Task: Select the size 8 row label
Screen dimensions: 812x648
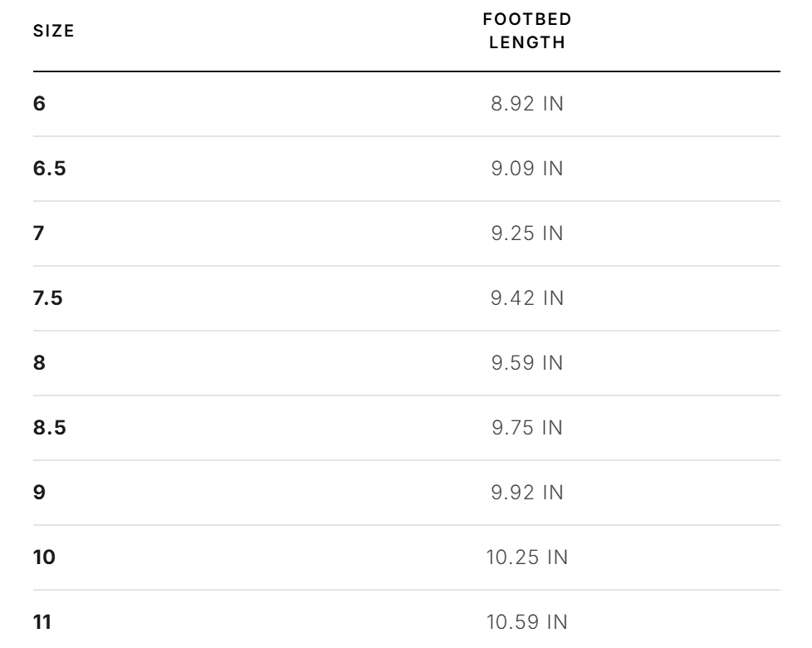Action: pyautogui.click(x=39, y=362)
